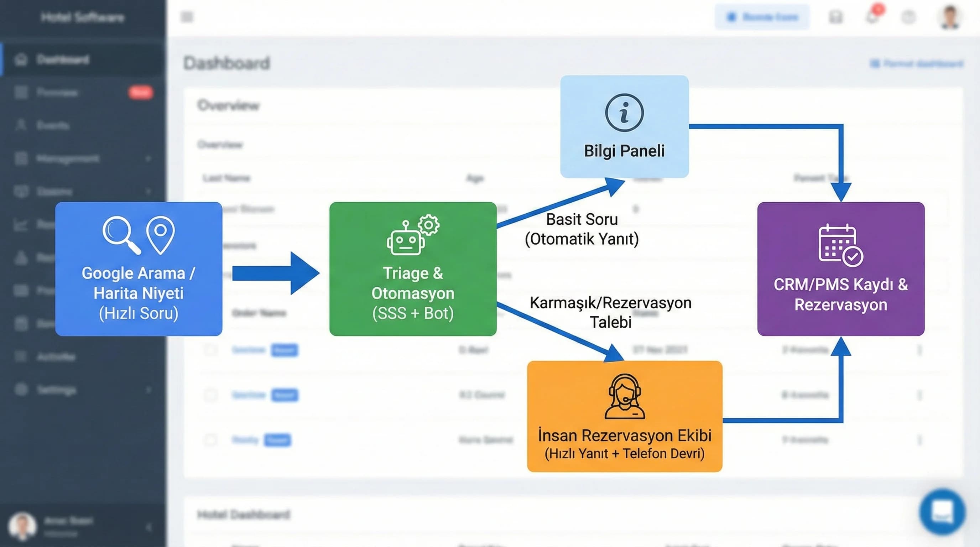
Task: Expand the Settings sidebar submenu chevron
Action: click(149, 390)
